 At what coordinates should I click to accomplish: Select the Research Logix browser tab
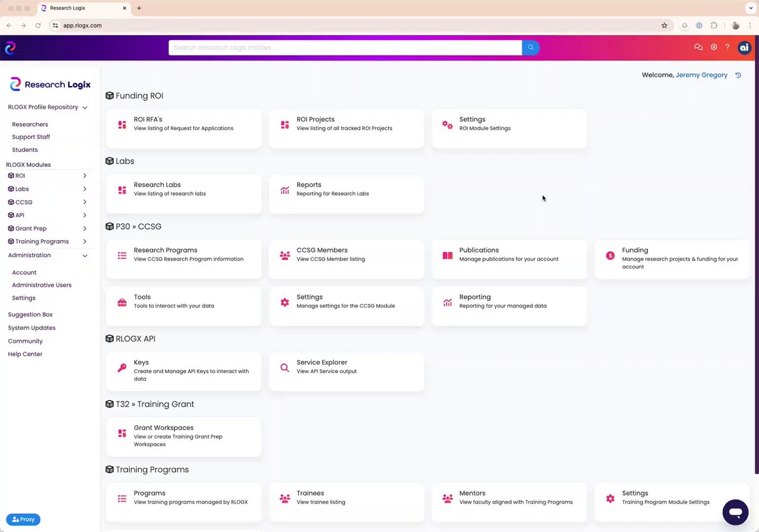click(84, 8)
